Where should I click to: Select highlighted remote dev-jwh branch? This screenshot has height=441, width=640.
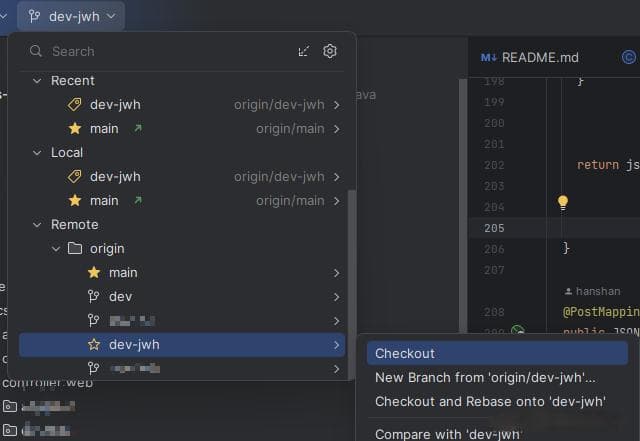pos(182,345)
